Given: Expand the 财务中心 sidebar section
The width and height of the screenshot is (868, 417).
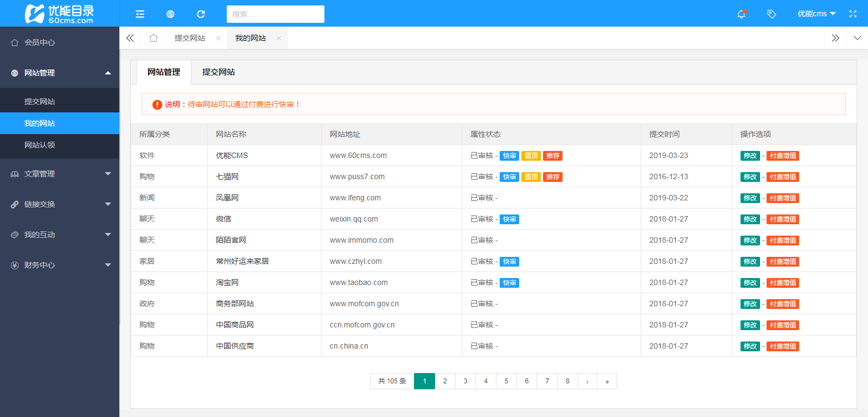Looking at the screenshot, I should [x=60, y=265].
